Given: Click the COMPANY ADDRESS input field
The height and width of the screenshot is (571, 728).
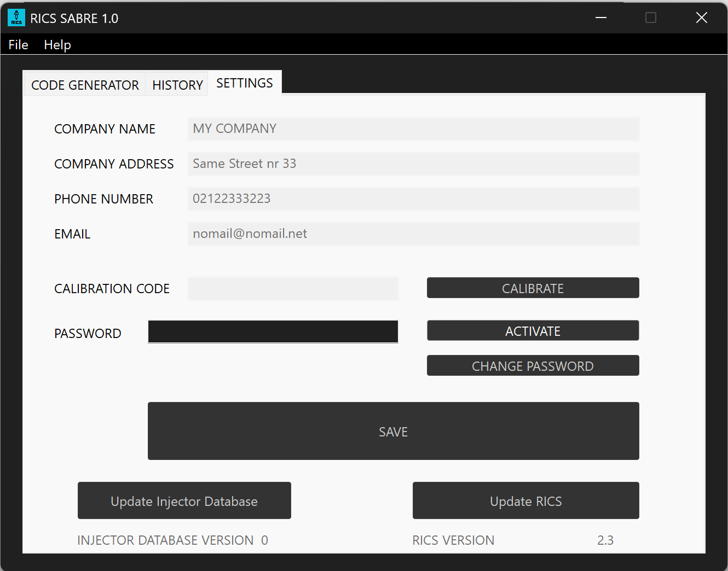Looking at the screenshot, I should coord(414,164).
